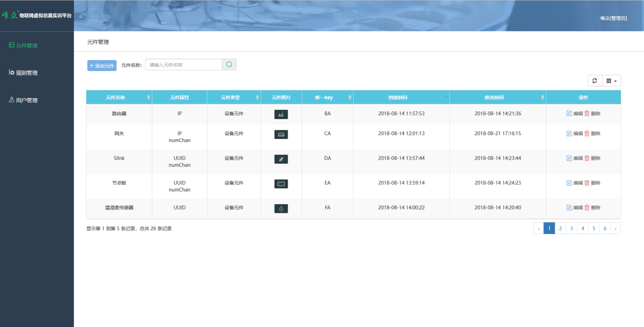Click delete trash icon for 网关 row
The image size is (644, 327).
[587, 134]
